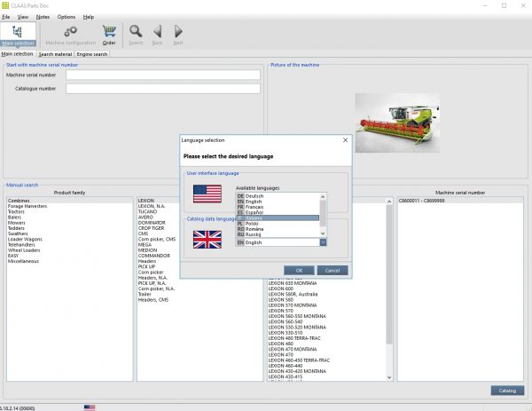Click the language list scroll up arrow
Screen dimensions: 532x411
[x=323, y=196]
